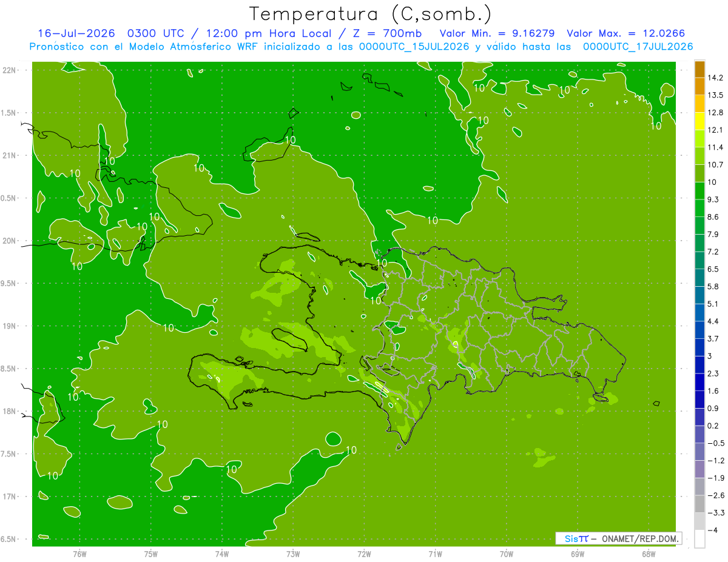This screenshot has height=562, width=728.
Task: Click the 74W longitude axis label
Action: pyautogui.click(x=222, y=554)
